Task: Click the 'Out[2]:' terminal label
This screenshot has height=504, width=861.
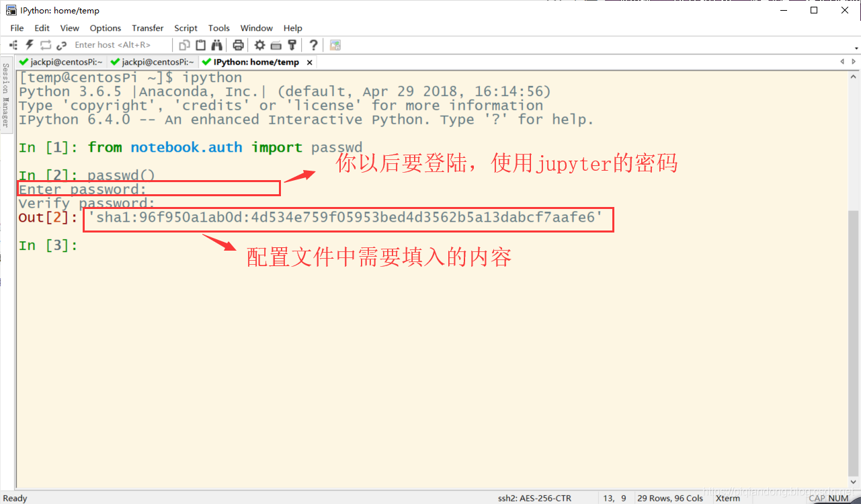Action: pos(48,218)
